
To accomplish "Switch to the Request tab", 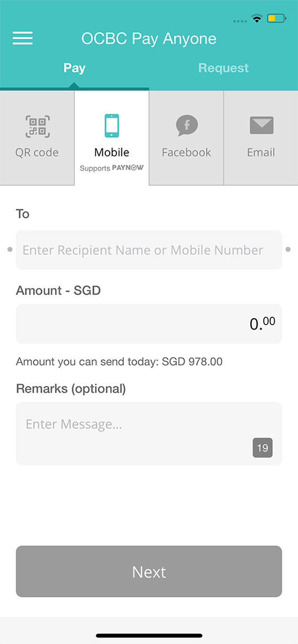I will (223, 68).
